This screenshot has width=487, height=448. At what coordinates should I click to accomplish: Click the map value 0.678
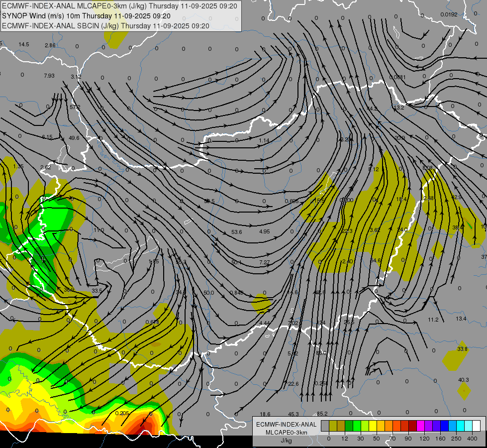pos(152,322)
